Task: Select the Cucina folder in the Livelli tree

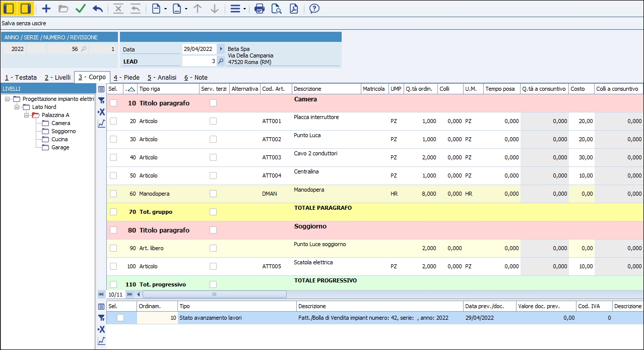Action: 59,139
